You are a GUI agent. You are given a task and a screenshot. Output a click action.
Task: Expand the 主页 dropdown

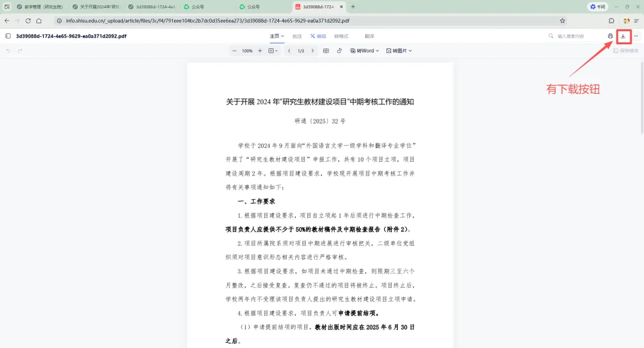tap(277, 36)
